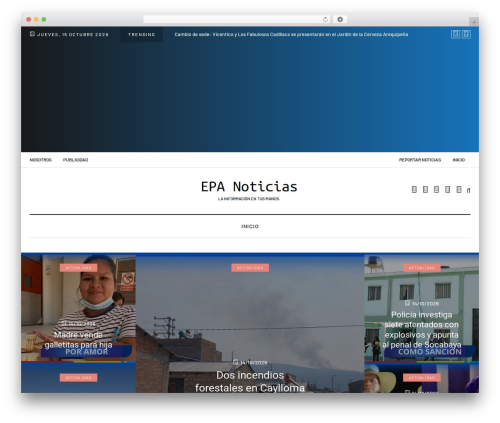Click the first boxed icon in the top bar's right corner
This screenshot has height=423, width=500.
pyautogui.click(x=455, y=34)
